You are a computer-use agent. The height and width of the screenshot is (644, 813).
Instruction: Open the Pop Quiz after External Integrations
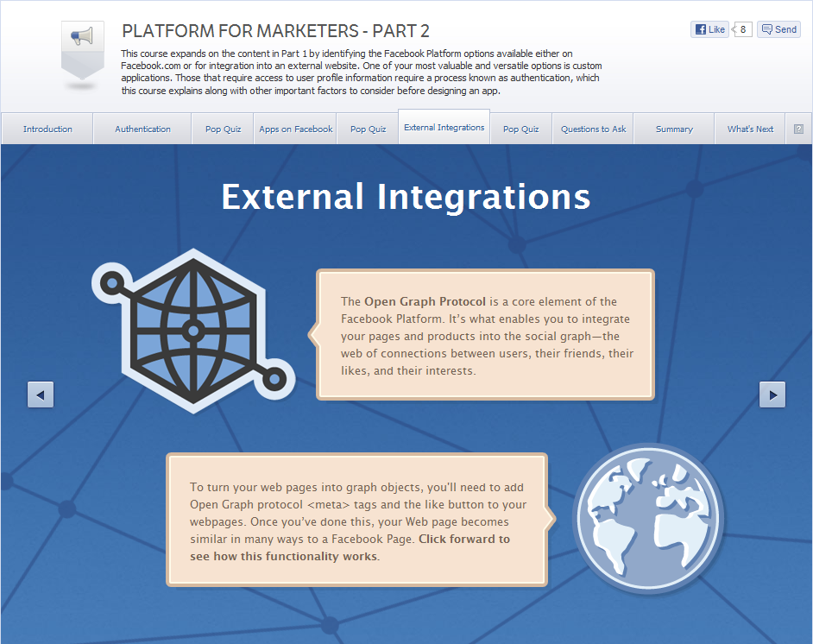521,129
